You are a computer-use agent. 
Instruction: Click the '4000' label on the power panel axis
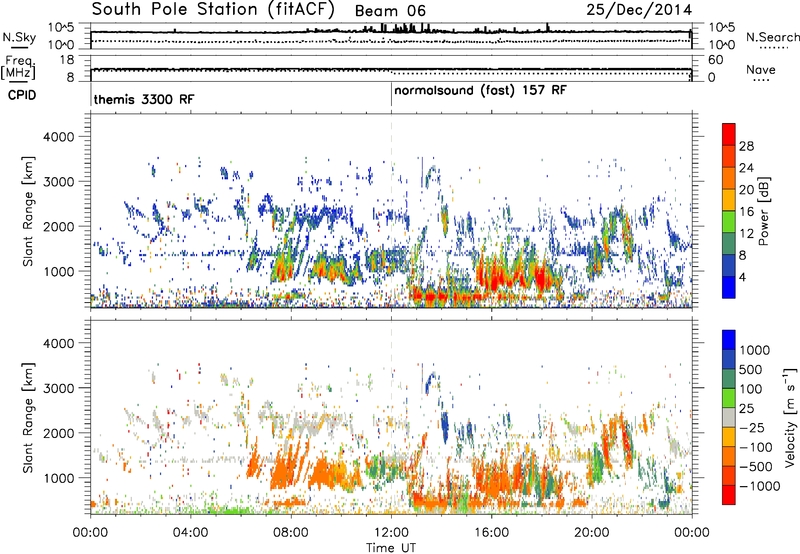point(59,137)
